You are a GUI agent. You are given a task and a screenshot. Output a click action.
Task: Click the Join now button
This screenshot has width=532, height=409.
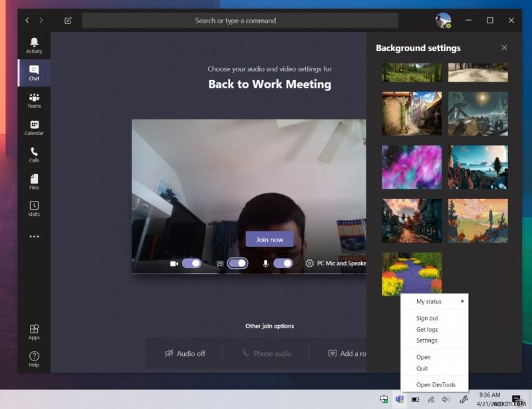[269, 239]
